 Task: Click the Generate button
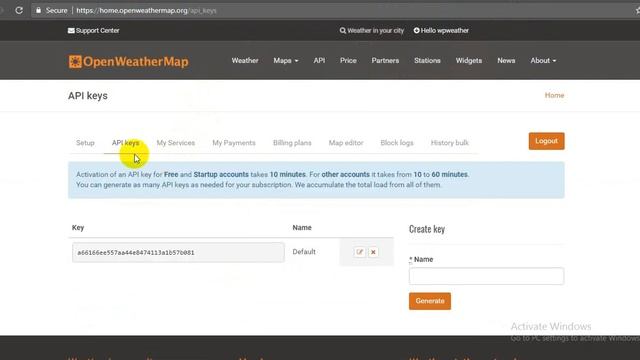430,301
